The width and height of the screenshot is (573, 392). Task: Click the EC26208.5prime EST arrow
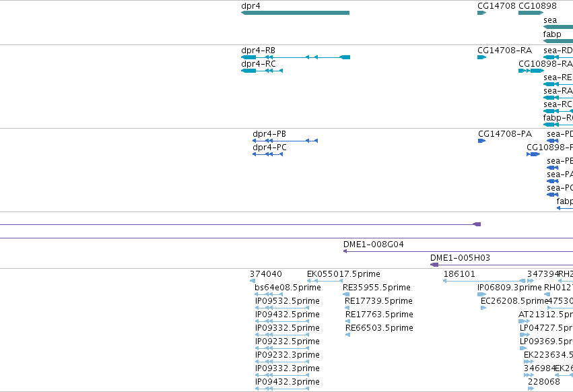pyautogui.click(x=483, y=308)
